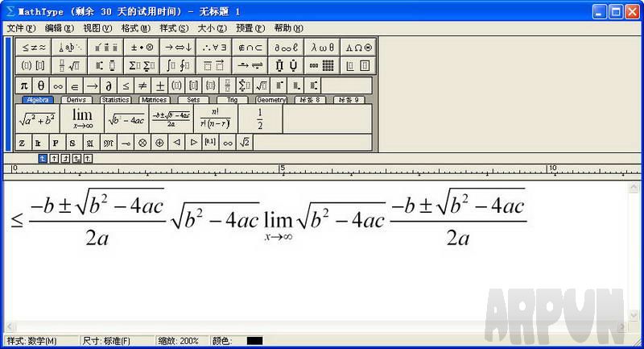Insert the lim x→∞ expression
The height and width of the screenshot is (349, 644).
tap(82, 118)
